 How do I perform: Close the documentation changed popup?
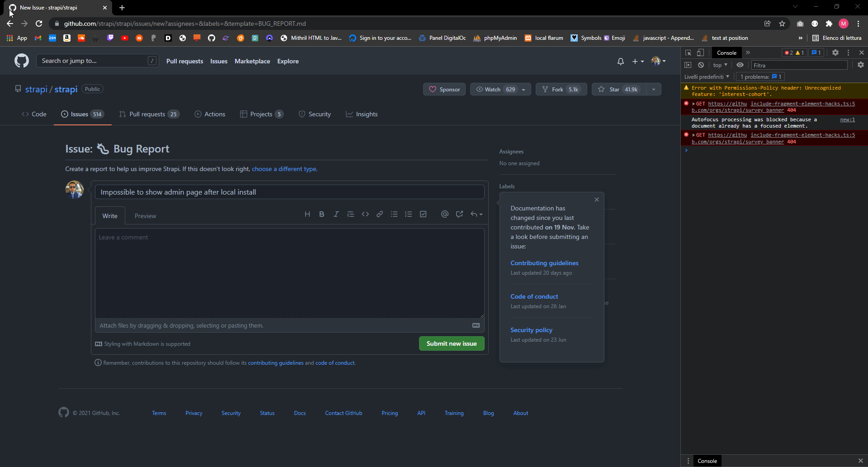pyautogui.click(x=597, y=200)
